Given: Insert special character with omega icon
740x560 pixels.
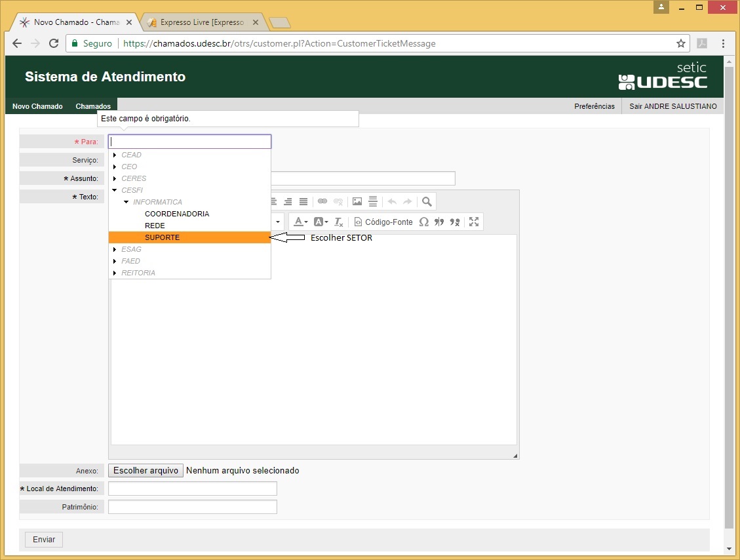Looking at the screenshot, I should point(423,222).
